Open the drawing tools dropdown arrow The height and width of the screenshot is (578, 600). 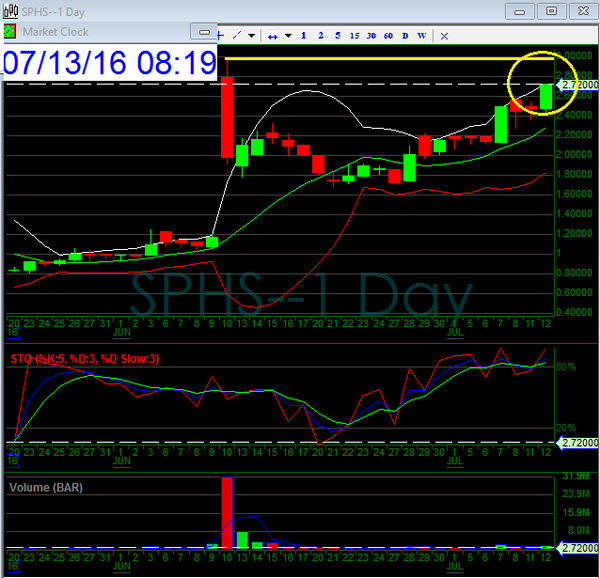(251, 35)
